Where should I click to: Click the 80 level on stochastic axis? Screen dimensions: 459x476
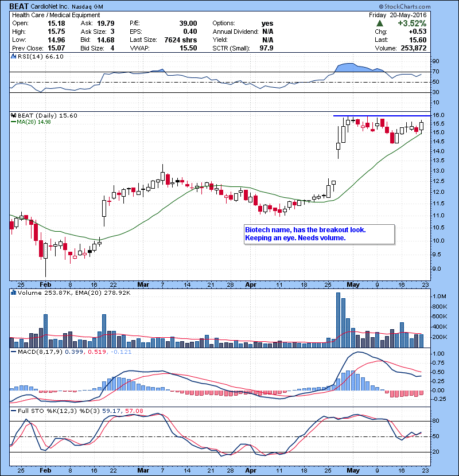click(x=435, y=421)
